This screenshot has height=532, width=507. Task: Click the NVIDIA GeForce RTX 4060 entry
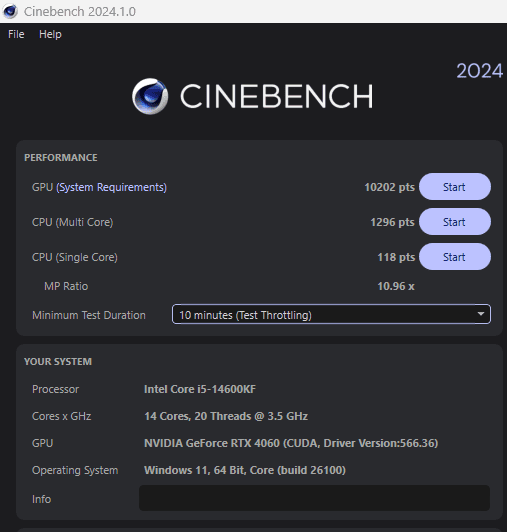(x=291, y=443)
